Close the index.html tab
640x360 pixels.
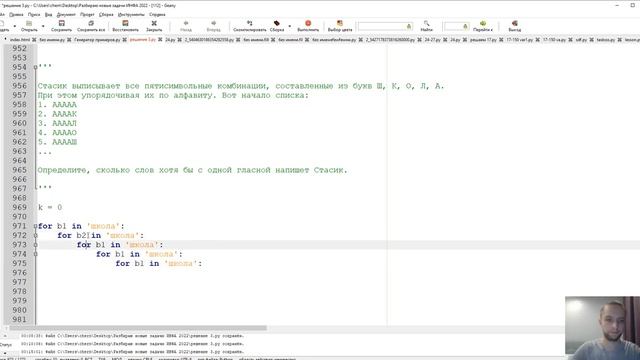click(34, 40)
